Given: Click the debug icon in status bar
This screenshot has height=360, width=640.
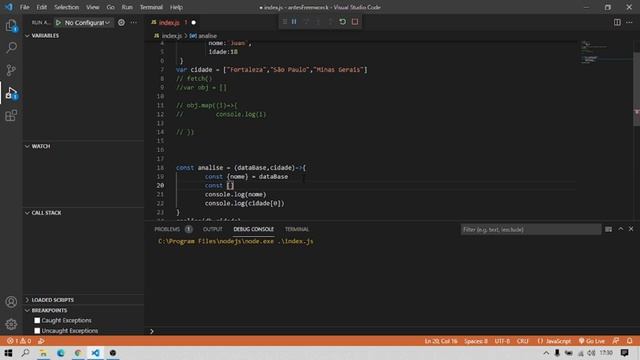Looking at the screenshot, I should pos(41,341).
